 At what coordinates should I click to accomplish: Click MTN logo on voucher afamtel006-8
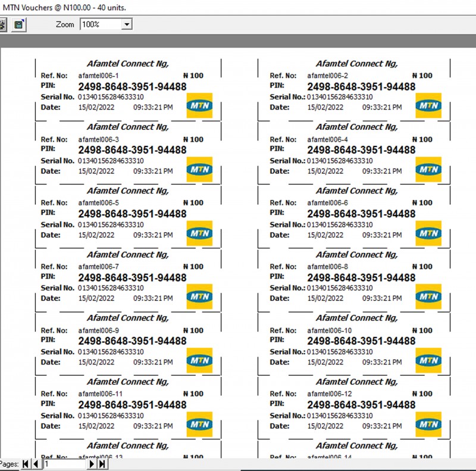(428, 297)
